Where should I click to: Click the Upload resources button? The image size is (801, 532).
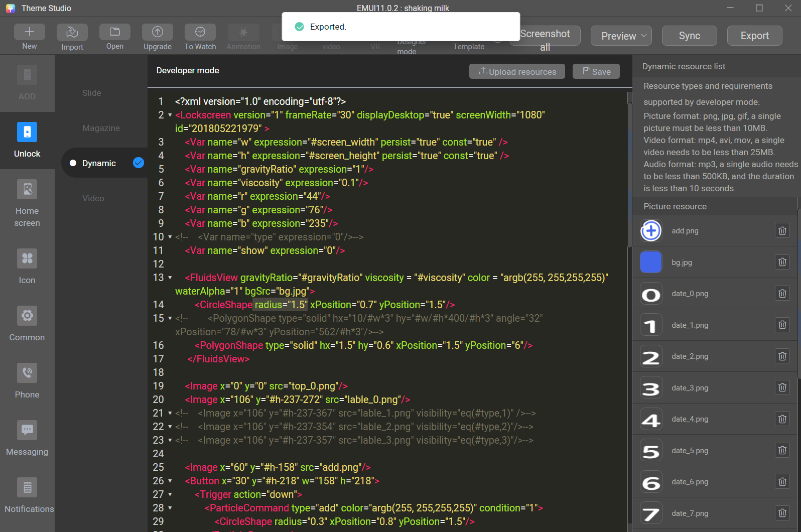[517, 72]
